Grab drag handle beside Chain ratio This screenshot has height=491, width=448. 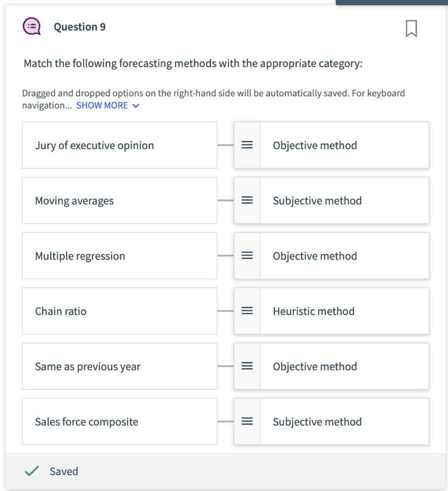(247, 311)
